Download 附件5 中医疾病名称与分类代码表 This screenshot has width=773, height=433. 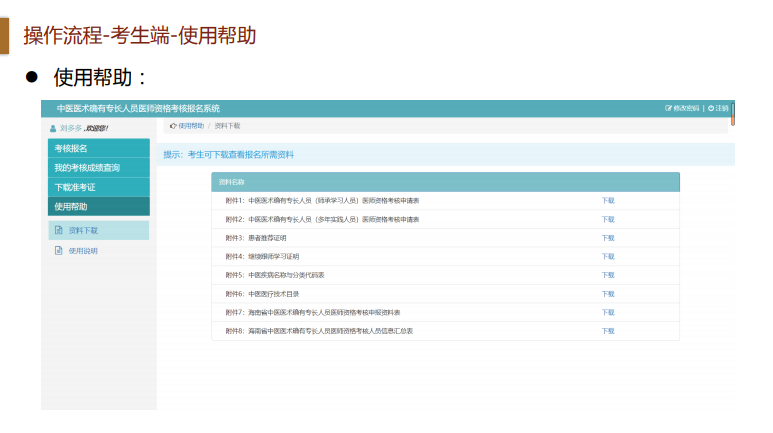click(608, 274)
